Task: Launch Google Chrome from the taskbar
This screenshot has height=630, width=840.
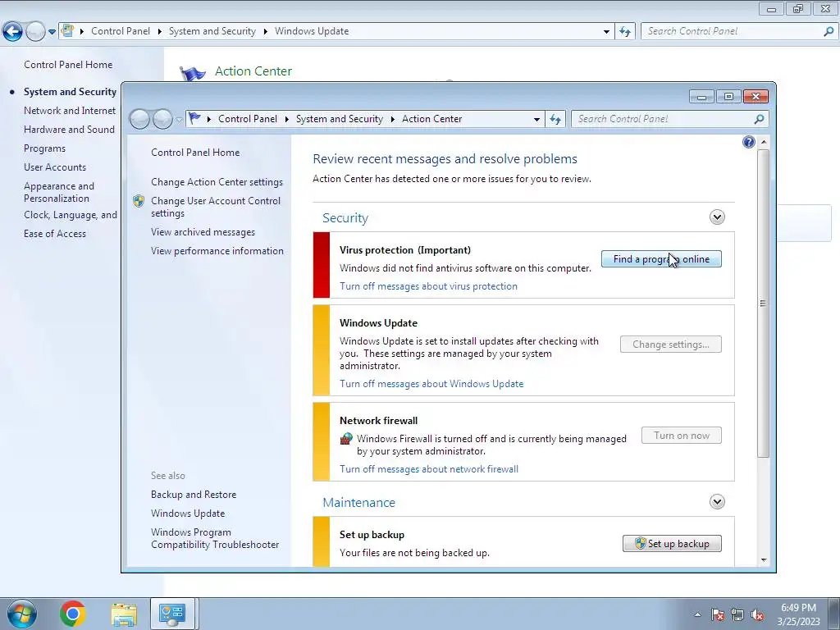Action: click(72, 614)
